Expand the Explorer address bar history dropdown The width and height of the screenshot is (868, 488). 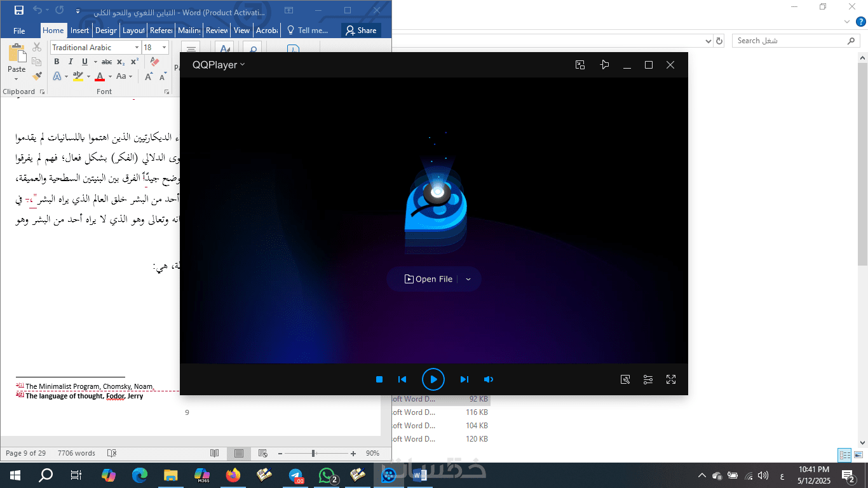(709, 41)
